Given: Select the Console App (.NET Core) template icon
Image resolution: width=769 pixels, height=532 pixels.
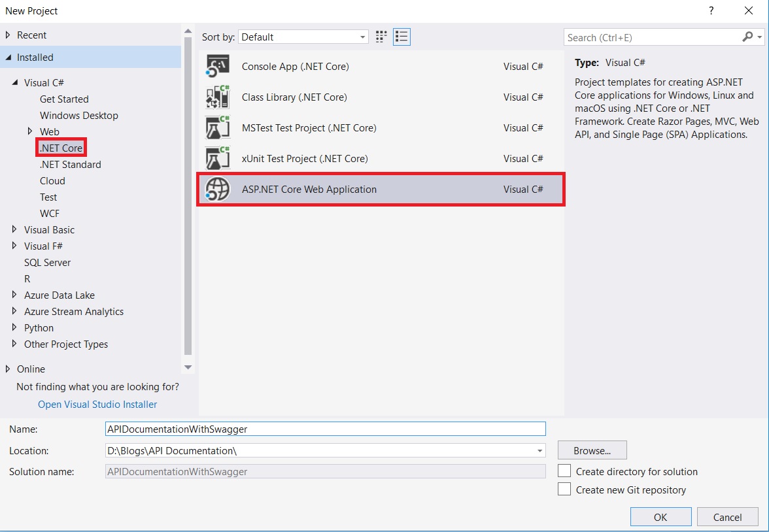Looking at the screenshot, I should (x=216, y=66).
